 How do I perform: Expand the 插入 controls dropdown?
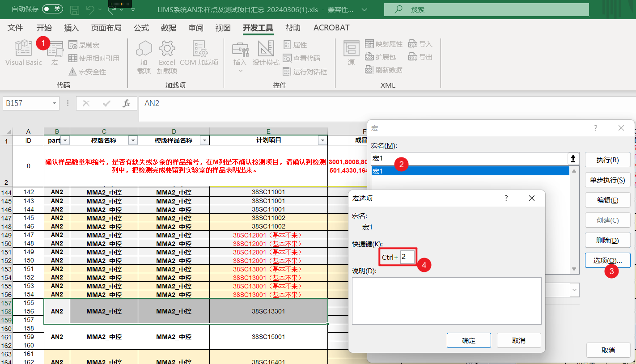[240, 71]
